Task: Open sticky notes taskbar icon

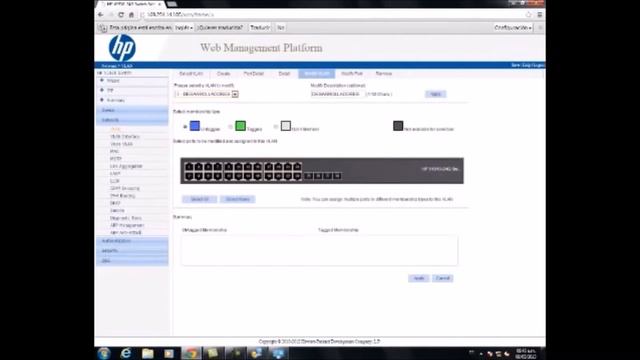Action: 212,353
